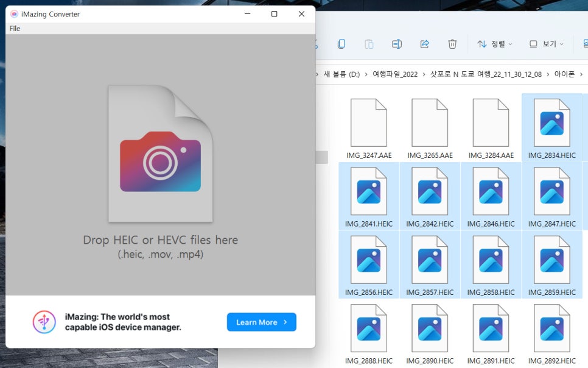Select file IMG_2890.HEIC
This screenshot has height=368, width=588.
click(430, 334)
